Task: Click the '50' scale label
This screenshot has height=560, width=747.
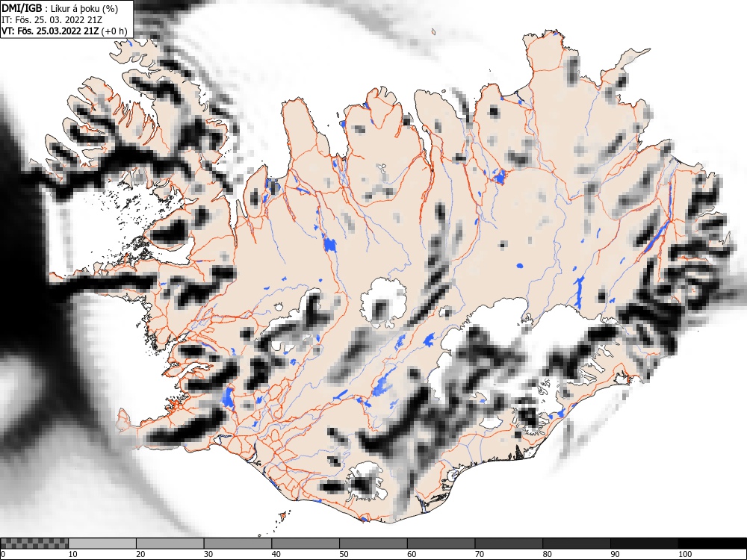Action: point(344,554)
